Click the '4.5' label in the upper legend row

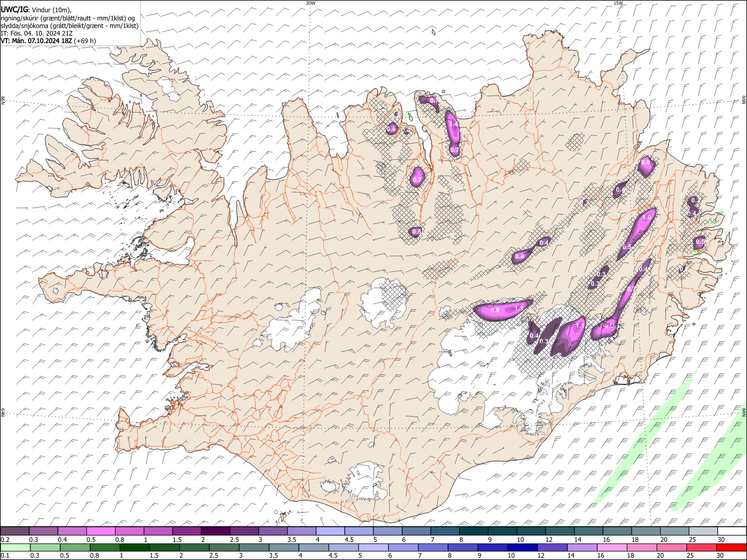click(x=349, y=540)
